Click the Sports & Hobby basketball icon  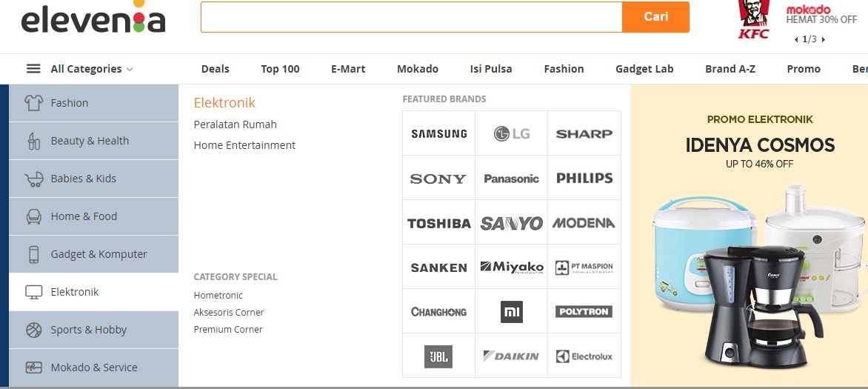click(x=34, y=330)
